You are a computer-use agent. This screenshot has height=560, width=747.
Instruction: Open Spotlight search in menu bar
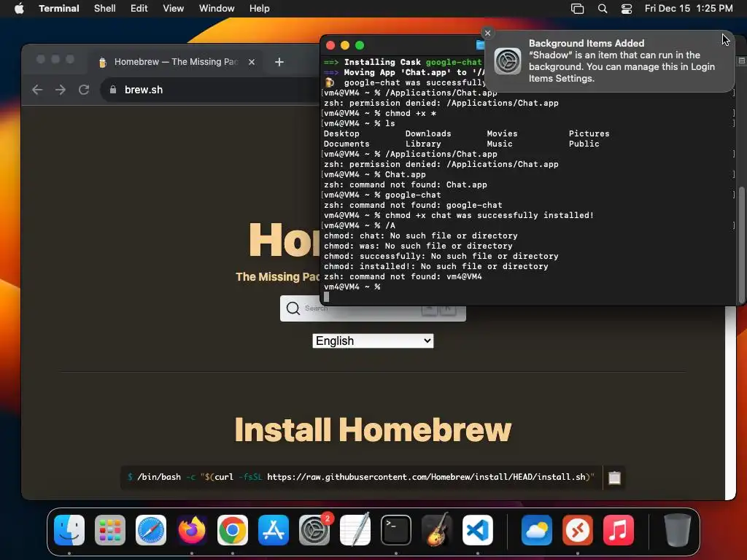click(x=603, y=9)
